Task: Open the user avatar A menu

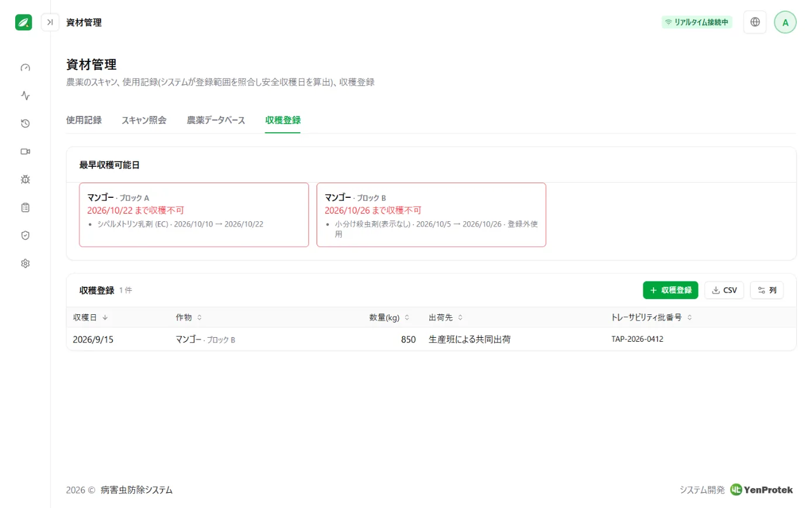Action: [785, 22]
